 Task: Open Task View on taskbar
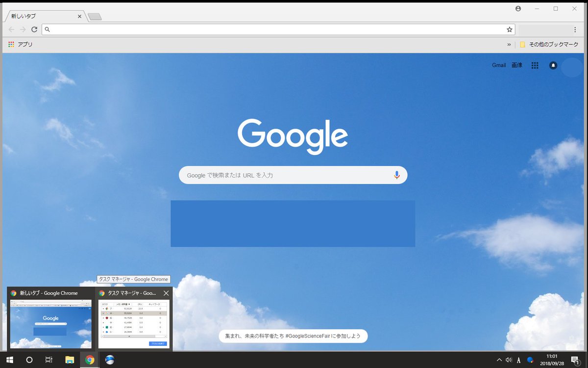pyautogui.click(x=49, y=360)
